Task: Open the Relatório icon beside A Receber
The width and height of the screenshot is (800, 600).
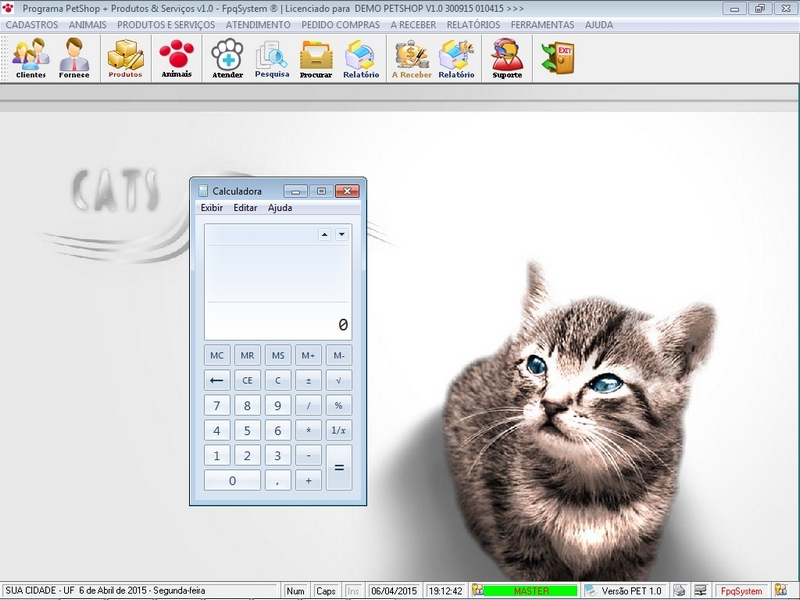Action: (456, 58)
